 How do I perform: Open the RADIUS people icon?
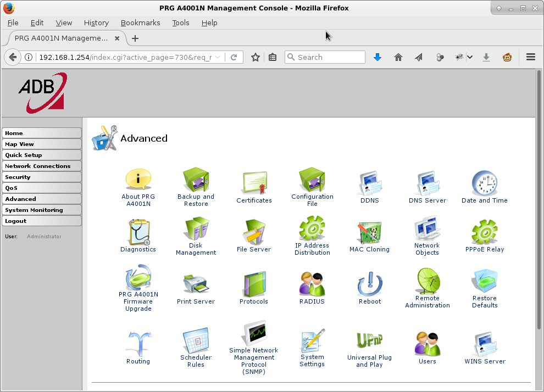(x=312, y=284)
